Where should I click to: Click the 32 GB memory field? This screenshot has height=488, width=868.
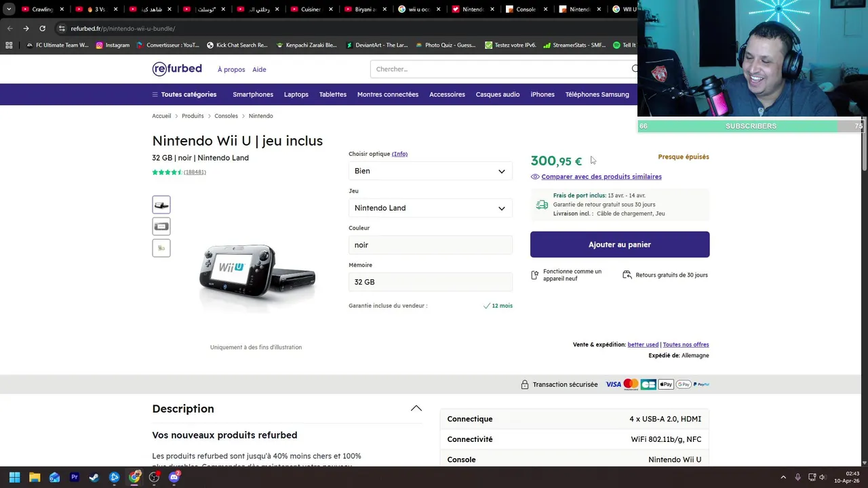pyautogui.click(x=431, y=282)
